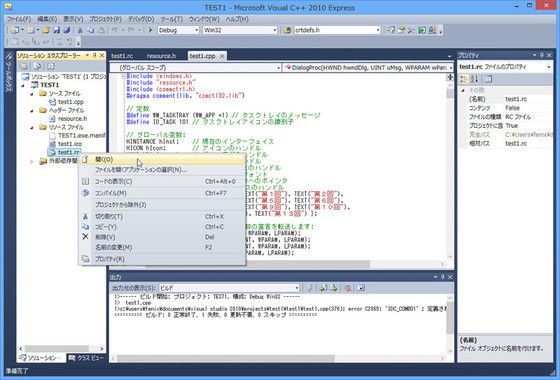Click the green arrow icon in top-right toolbar
The width and height of the screenshot is (560, 380).
coord(422,30)
